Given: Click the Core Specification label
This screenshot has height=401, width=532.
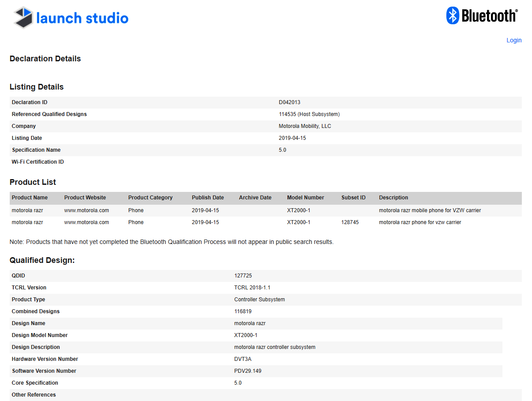Looking at the screenshot, I should coord(35,383).
